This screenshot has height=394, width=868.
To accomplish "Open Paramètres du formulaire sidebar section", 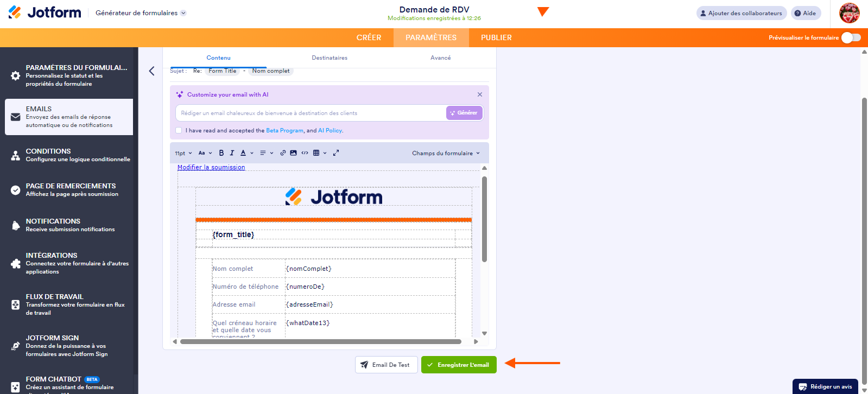I will point(69,75).
